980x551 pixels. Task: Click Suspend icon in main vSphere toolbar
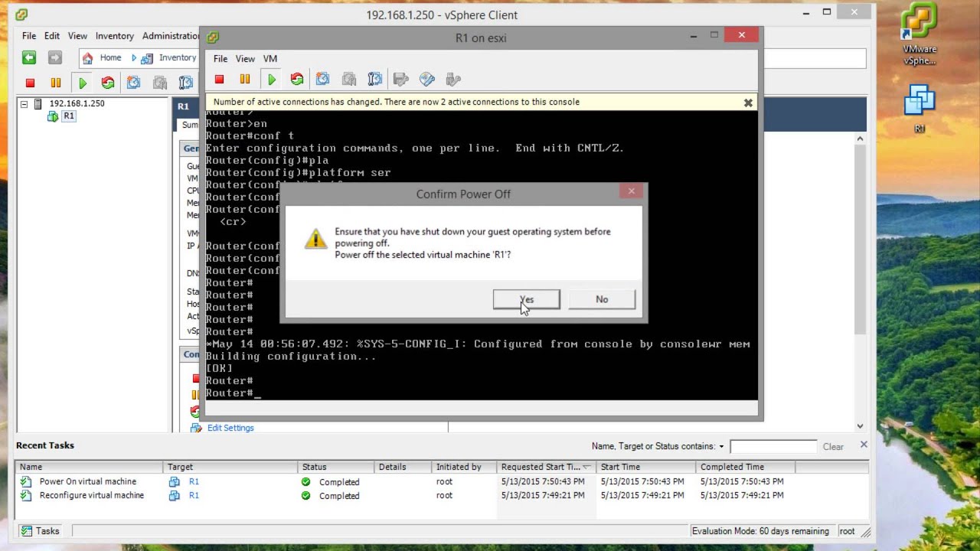click(56, 83)
